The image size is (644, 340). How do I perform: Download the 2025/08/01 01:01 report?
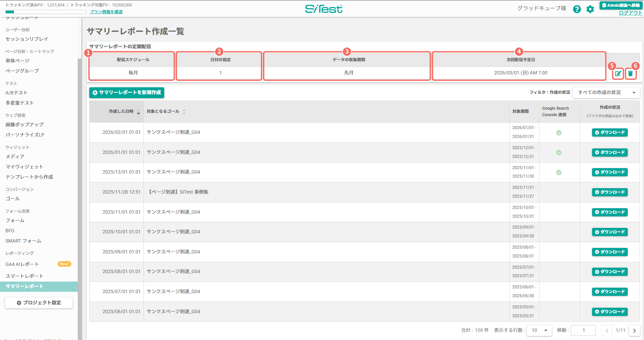pos(610,272)
